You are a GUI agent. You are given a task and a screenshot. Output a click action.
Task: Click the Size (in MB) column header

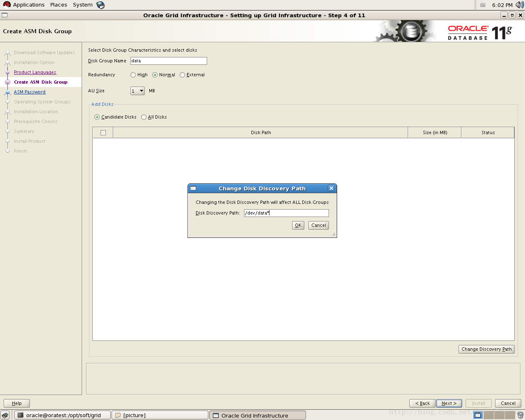(435, 132)
